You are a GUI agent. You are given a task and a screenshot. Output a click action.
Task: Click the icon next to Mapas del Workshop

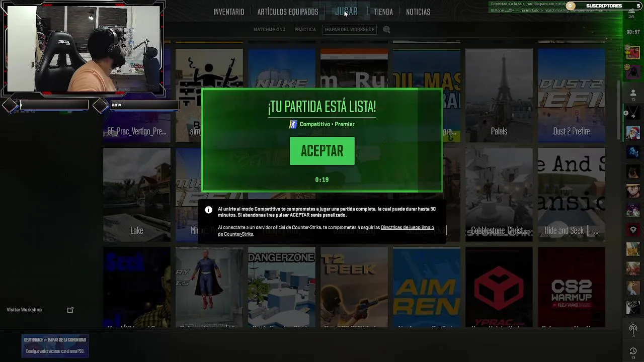point(386,30)
